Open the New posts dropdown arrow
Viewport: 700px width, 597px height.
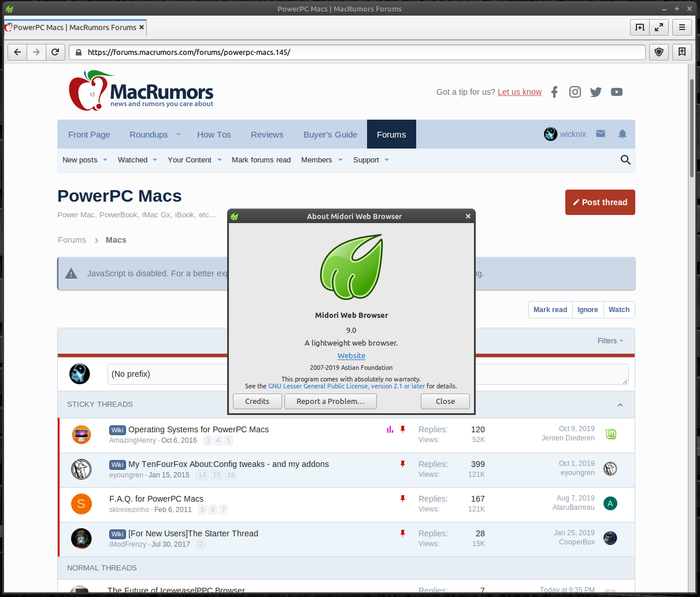pos(105,160)
